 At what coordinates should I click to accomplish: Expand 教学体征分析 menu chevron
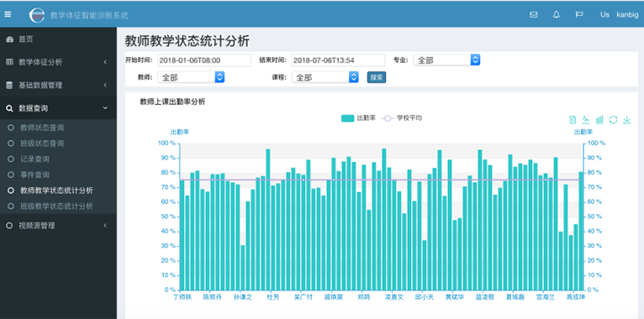point(105,62)
